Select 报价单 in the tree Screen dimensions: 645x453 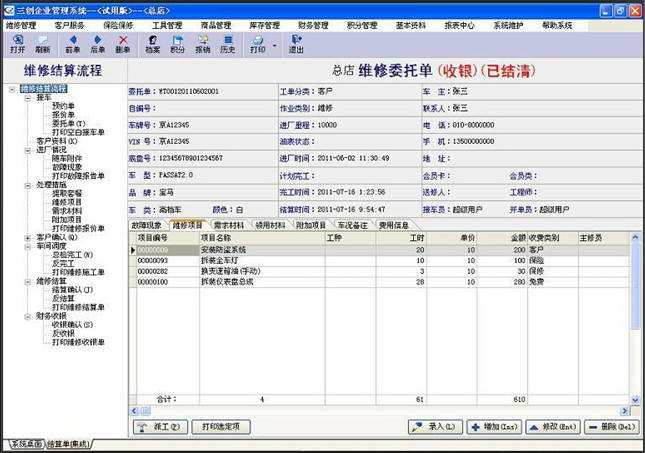pos(63,115)
